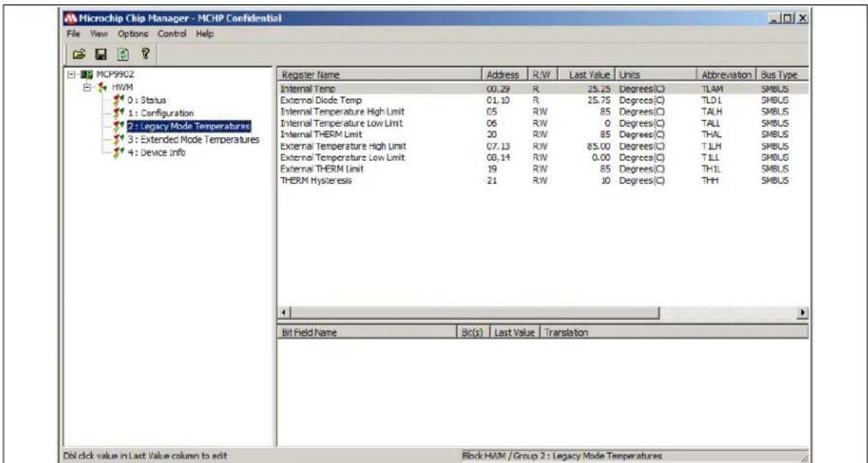
Task: Collapse the HWM tree node
Action: tap(87, 87)
